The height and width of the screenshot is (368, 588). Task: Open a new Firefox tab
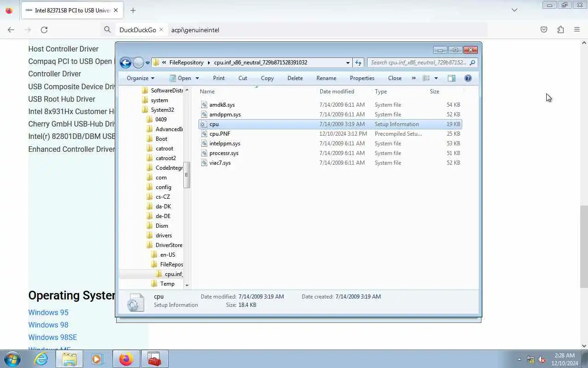(133, 10)
